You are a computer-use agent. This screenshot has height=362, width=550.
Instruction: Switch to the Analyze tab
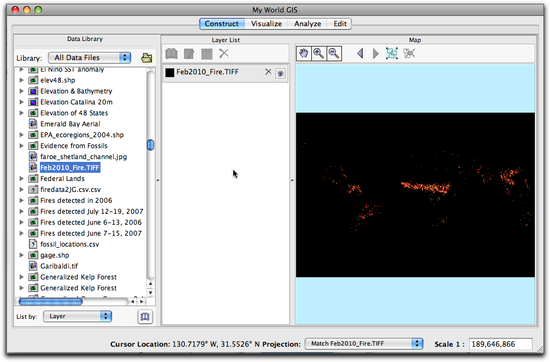pos(308,24)
